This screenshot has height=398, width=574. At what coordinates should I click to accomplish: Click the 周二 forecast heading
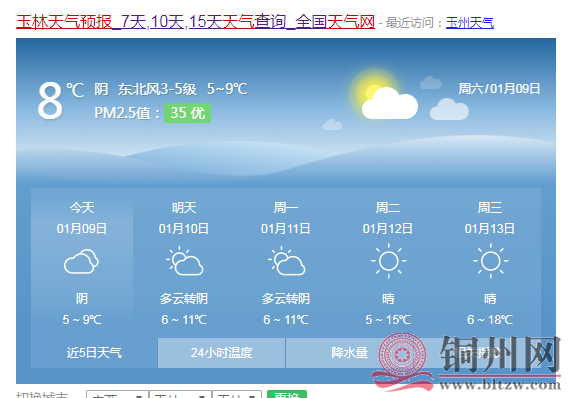(x=388, y=208)
